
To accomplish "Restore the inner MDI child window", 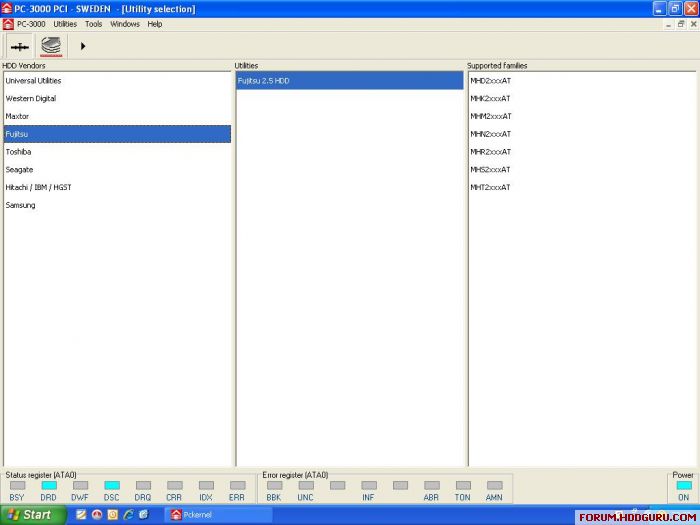I will click(681, 24).
